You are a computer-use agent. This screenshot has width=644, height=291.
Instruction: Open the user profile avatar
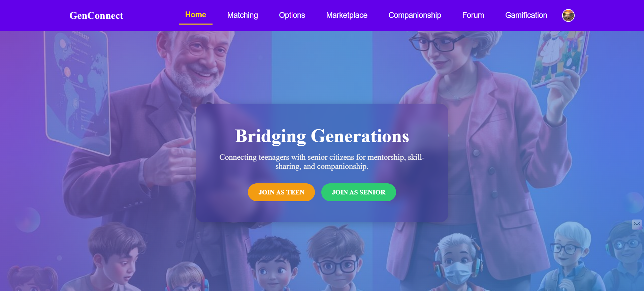click(568, 15)
